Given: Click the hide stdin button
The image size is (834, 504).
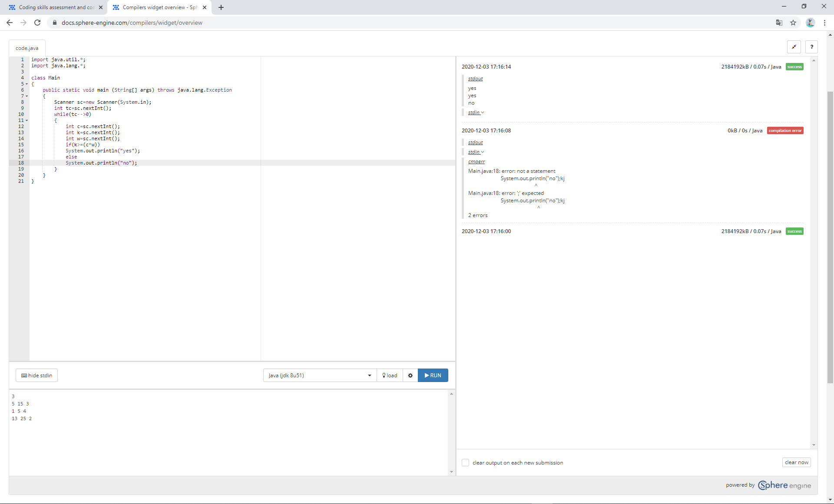Looking at the screenshot, I should click(x=37, y=376).
